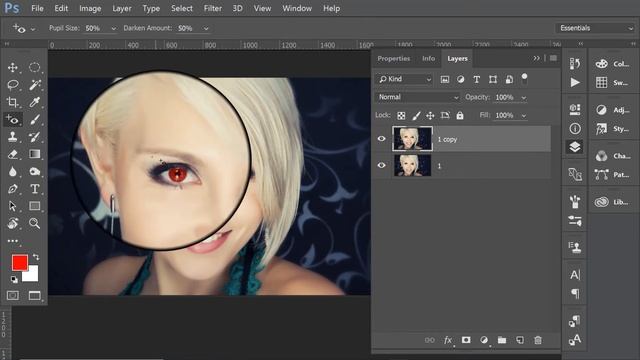
Task: Toggle filter for type layers
Action: click(476, 80)
